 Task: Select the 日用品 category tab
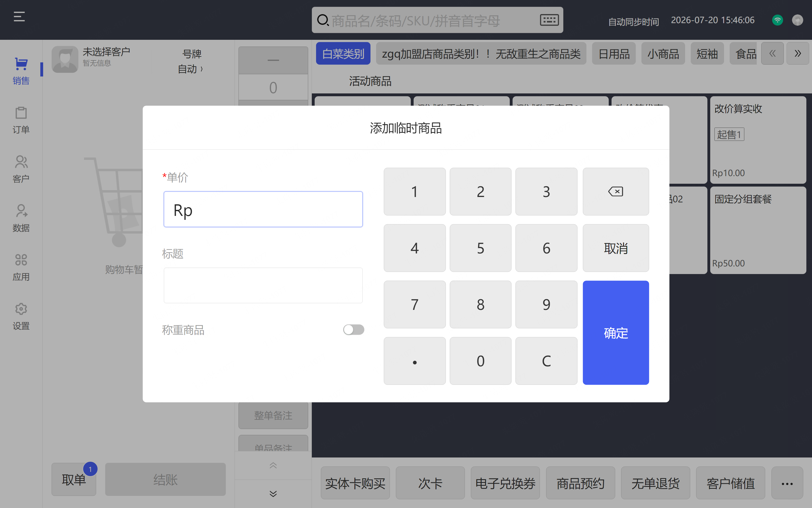click(x=614, y=53)
